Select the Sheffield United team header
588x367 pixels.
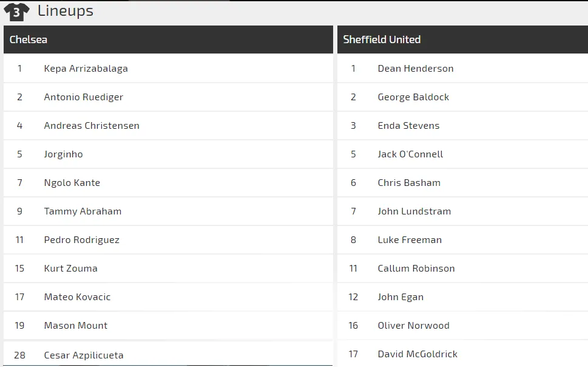(x=382, y=39)
